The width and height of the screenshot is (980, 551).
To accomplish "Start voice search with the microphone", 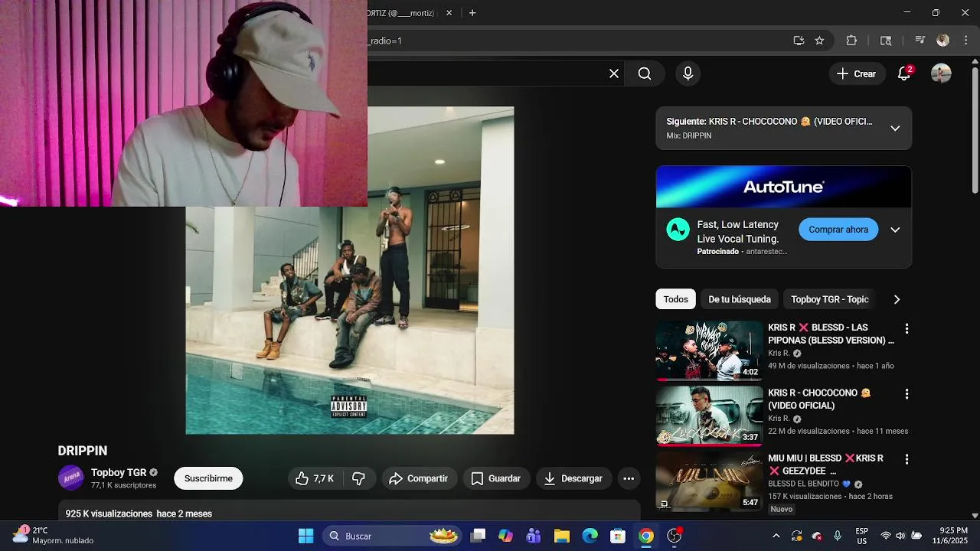I will pos(688,73).
